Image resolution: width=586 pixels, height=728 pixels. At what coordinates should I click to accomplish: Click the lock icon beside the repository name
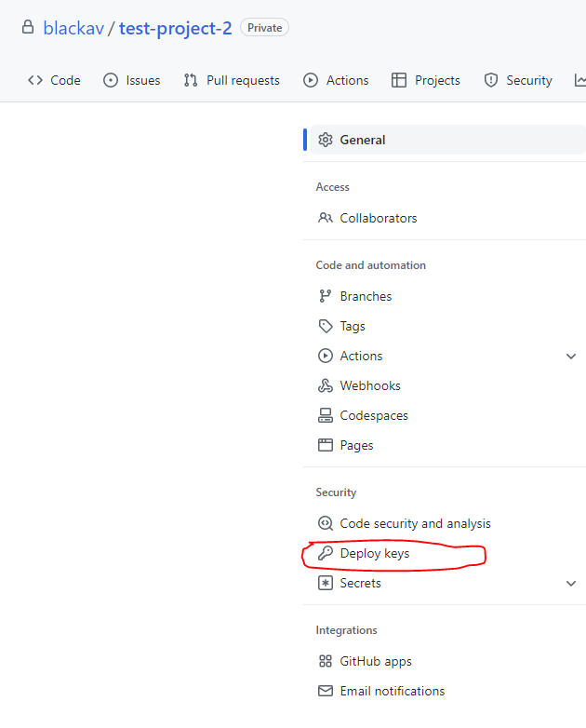28,27
